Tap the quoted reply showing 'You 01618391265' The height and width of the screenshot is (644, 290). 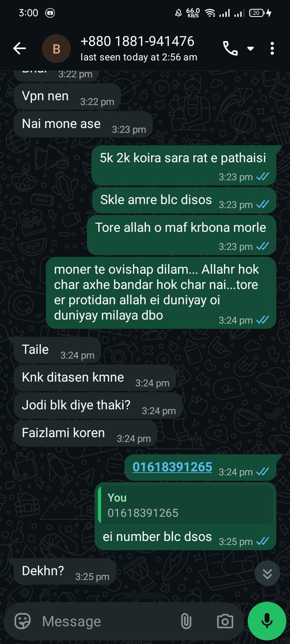tap(186, 505)
